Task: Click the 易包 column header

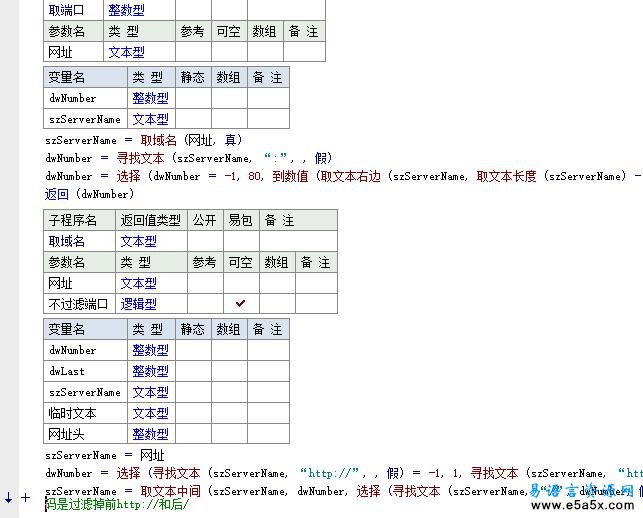Action: point(240,220)
